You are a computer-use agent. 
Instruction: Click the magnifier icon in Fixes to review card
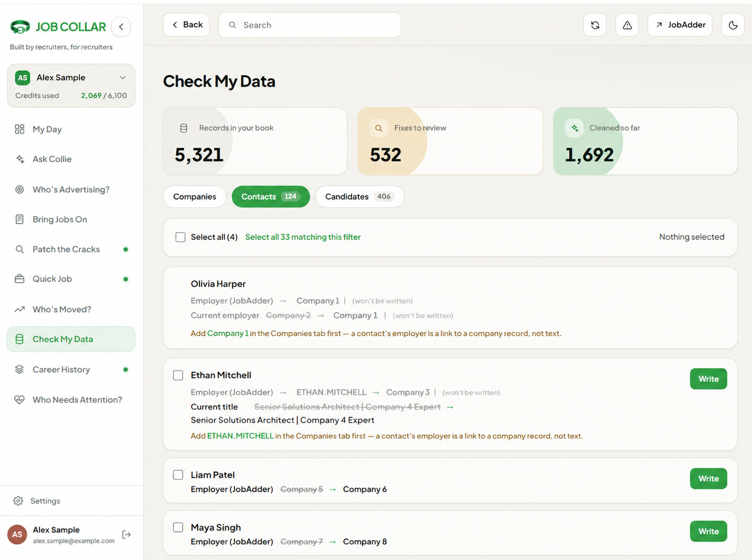click(379, 128)
